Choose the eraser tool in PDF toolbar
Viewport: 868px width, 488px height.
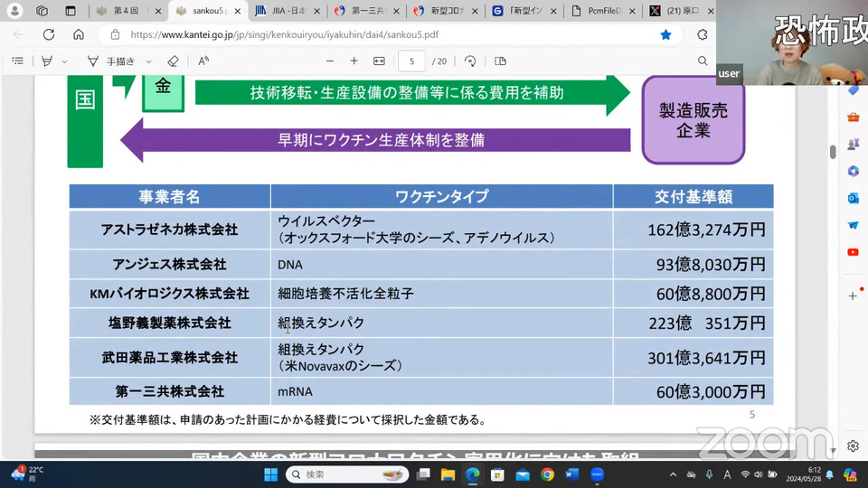click(x=173, y=61)
